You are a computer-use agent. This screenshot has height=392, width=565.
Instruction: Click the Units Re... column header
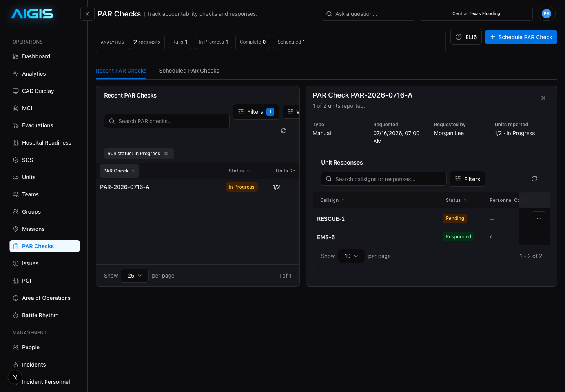point(287,171)
